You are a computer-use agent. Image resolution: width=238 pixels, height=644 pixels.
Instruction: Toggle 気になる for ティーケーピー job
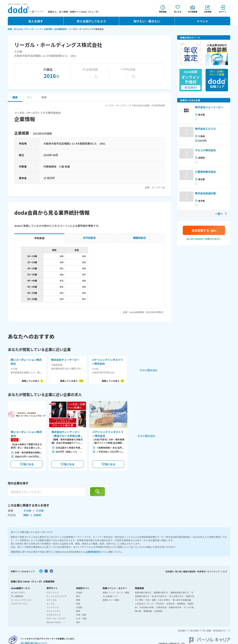67,464
